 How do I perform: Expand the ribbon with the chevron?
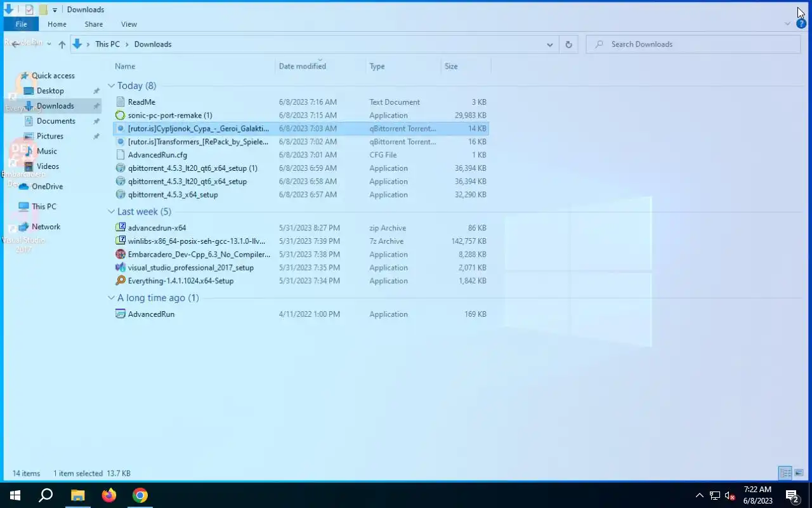tap(787, 23)
